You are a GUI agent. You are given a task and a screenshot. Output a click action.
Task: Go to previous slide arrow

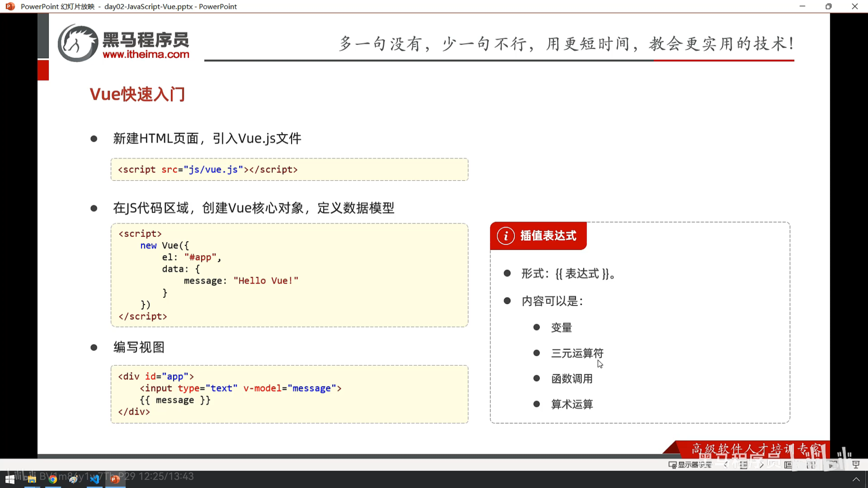coord(726,465)
